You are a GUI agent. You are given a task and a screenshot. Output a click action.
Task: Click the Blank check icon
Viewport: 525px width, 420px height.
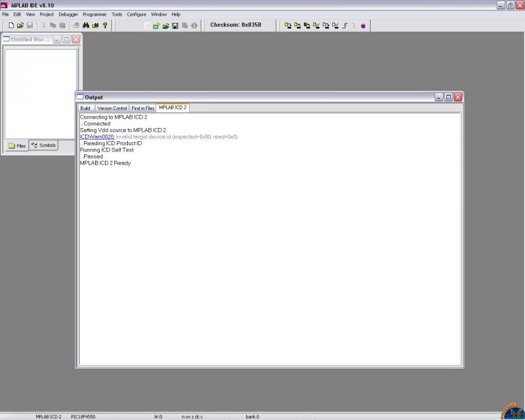pyautogui.click(x=335, y=26)
